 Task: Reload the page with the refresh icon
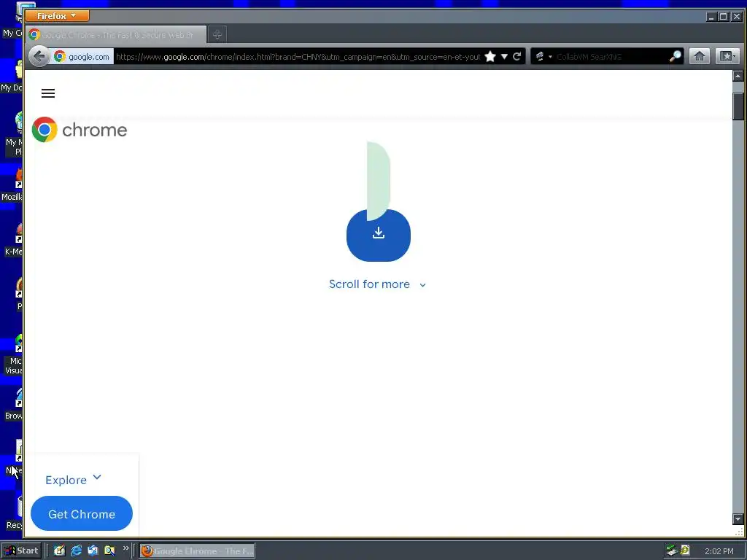517,57
